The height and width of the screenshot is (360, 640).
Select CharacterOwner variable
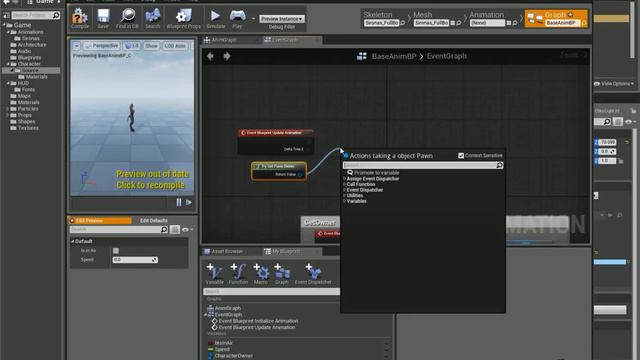233,356
